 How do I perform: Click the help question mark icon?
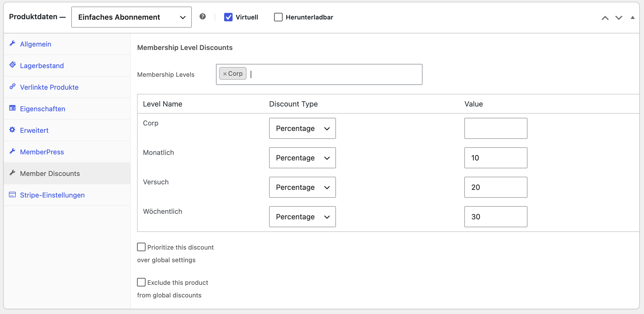point(203,17)
